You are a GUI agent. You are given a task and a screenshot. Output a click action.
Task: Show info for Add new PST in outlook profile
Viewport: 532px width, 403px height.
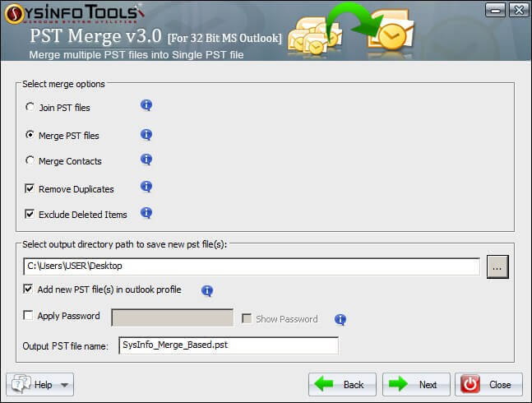207,290
